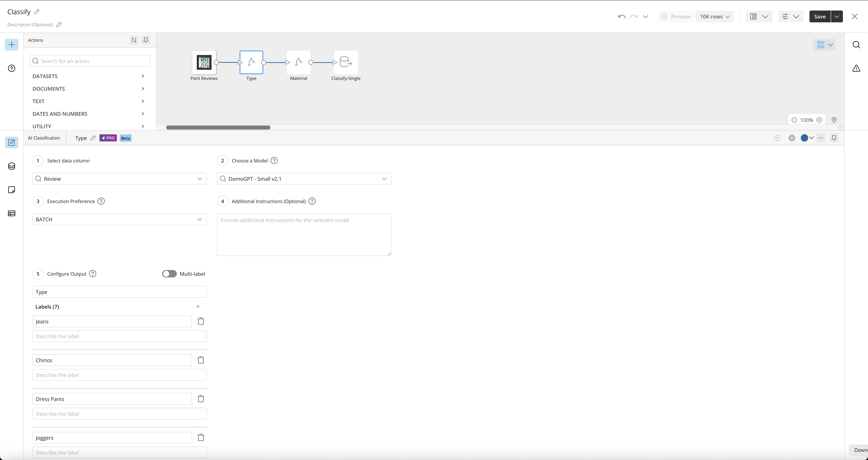
Task: Open the configuration edit tab icon
Action: click(11, 143)
